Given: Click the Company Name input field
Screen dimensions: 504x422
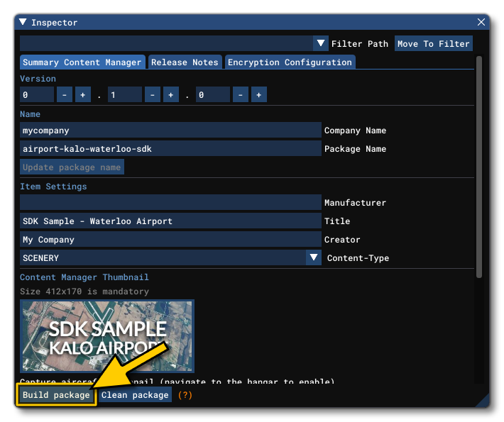Looking at the screenshot, I should [x=170, y=131].
